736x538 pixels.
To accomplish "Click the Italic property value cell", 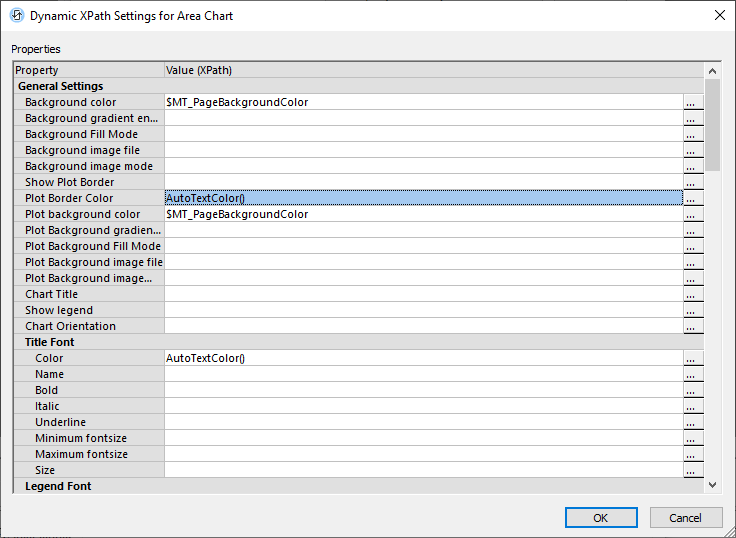I will (422, 406).
